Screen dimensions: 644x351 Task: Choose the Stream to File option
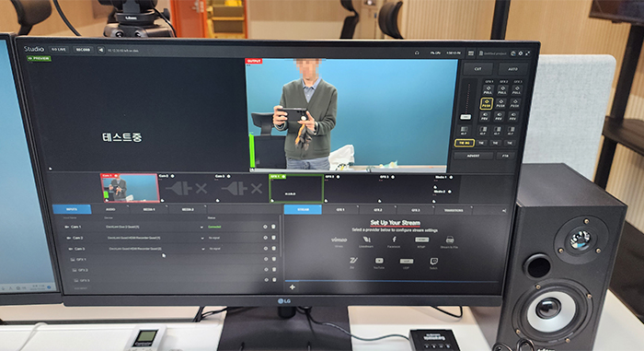click(x=450, y=240)
